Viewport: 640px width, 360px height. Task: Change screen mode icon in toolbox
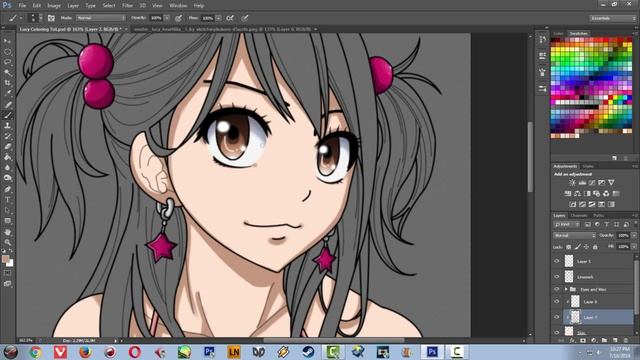pyautogui.click(x=7, y=283)
